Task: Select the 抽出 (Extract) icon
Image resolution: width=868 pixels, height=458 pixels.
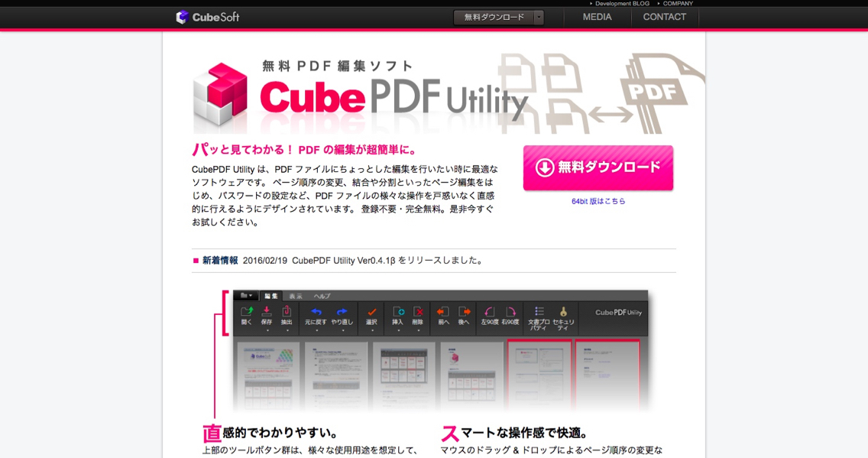Action: pos(287,312)
